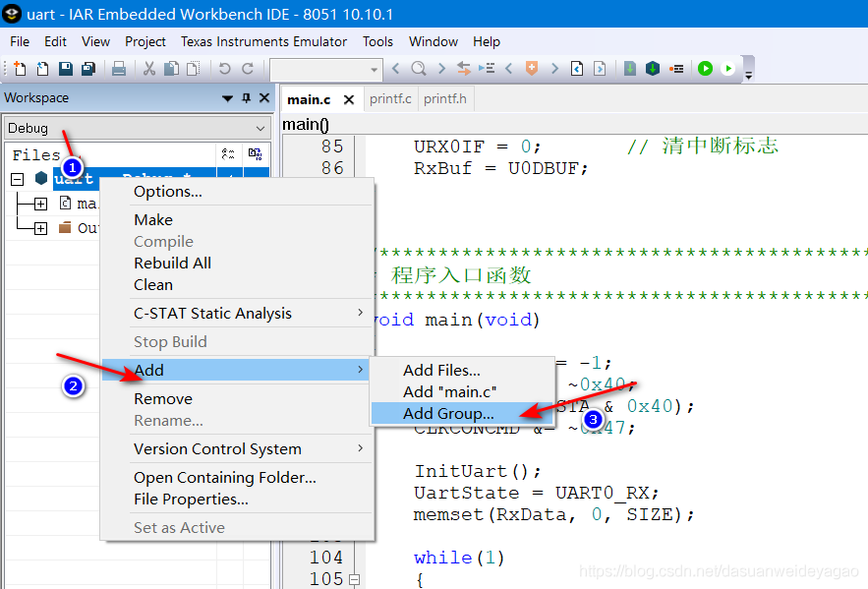The height and width of the screenshot is (589, 868).
Task: Close the Workspace panel
Action: 264,98
